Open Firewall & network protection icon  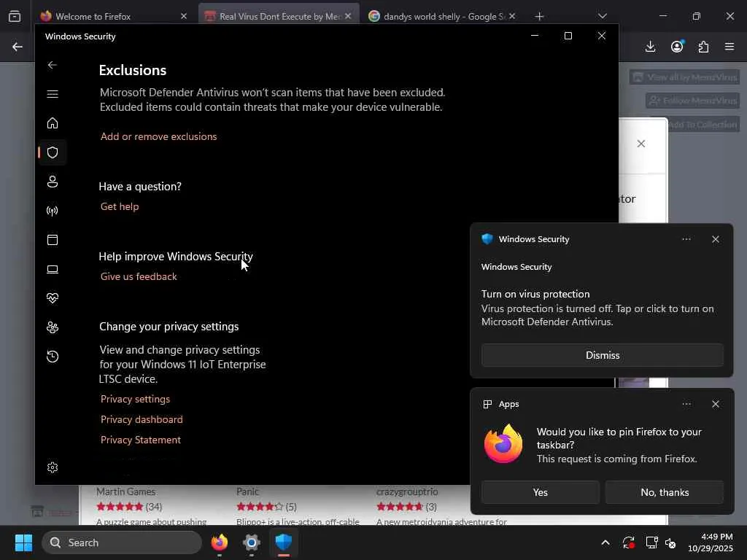(53, 211)
